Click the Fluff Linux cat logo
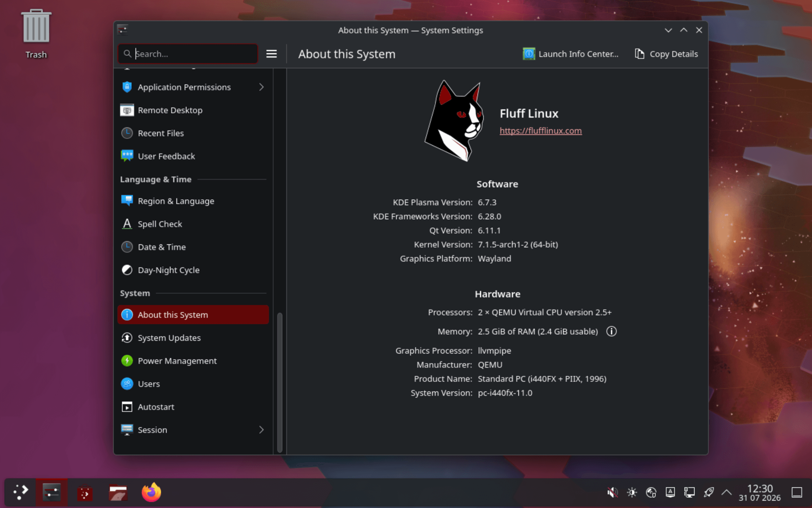Image resolution: width=812 pixels, height=508 pixels. [x=455, y=121]
